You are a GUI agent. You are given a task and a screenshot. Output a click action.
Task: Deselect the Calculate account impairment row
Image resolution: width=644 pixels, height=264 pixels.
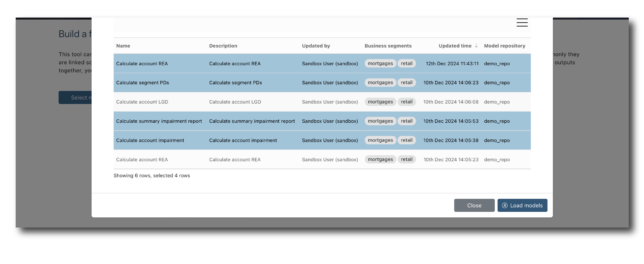tap(150, 140)
